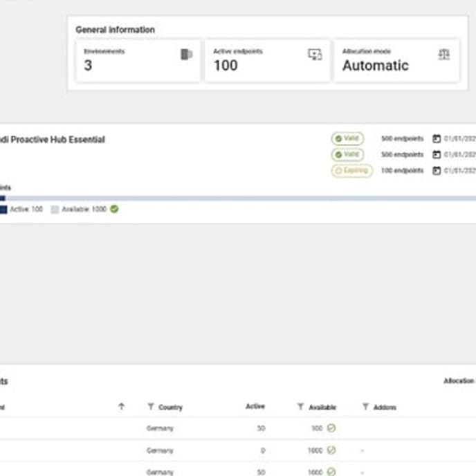Open the Country column filter icon
Viewport: 476px width, 476px height.
(151, 407)
